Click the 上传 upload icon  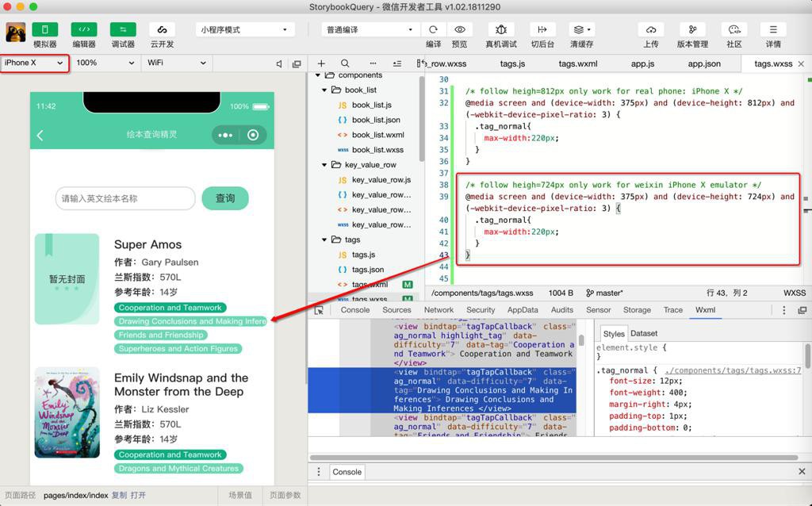point(651,29)
